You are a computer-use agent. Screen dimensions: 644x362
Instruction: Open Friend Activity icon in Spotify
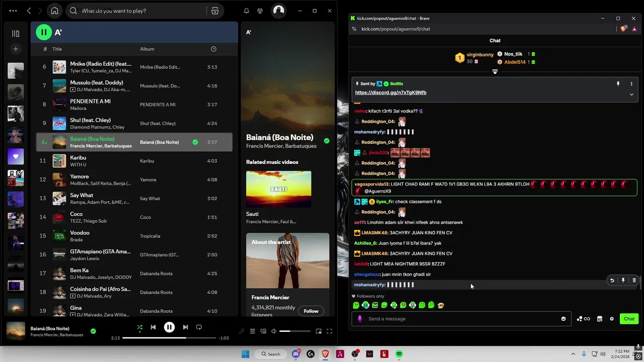260,11
